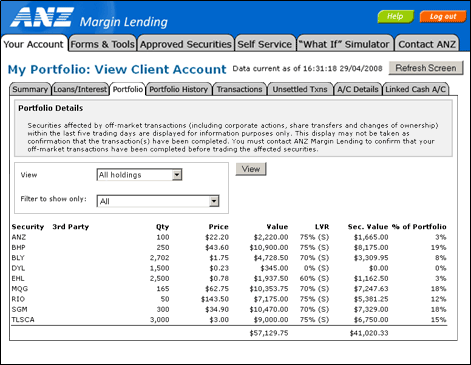Click the % of Portfolio header
471x365 pixels.
[419, 227]
